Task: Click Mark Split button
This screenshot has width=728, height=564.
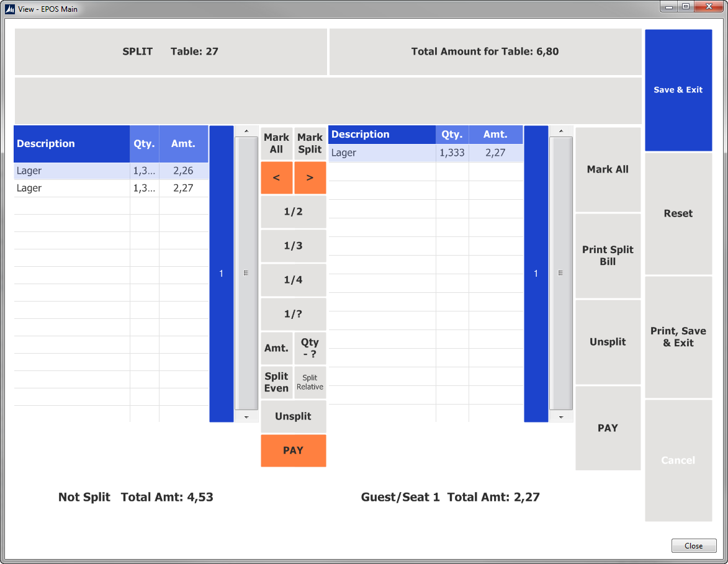Action: (310, 143)
